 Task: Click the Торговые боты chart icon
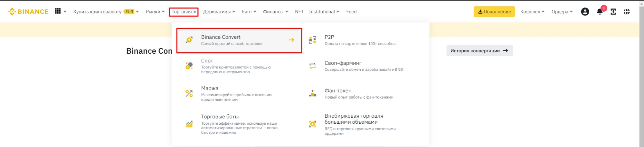(x=189, y=124)
